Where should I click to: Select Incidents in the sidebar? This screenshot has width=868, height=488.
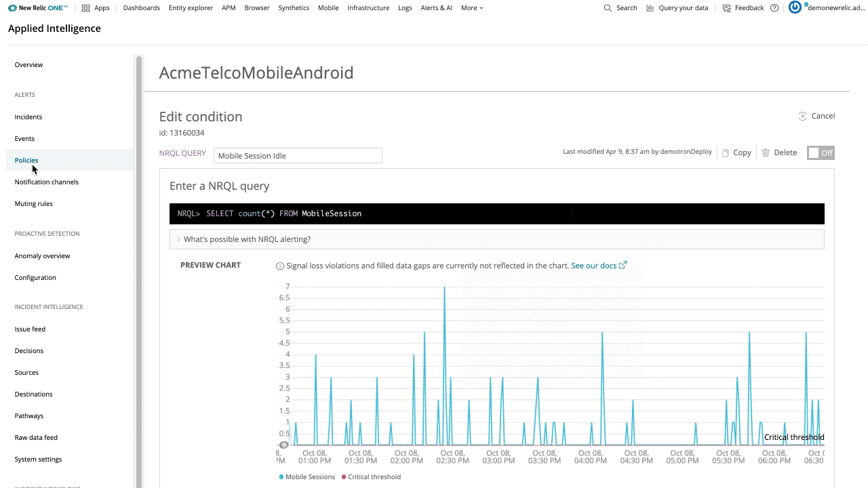click(x=28, y=117)
